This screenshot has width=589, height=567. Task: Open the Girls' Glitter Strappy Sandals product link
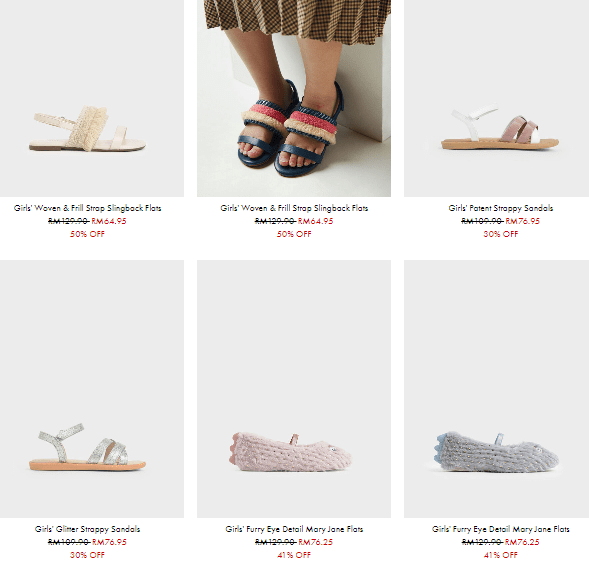click(88, 529)
